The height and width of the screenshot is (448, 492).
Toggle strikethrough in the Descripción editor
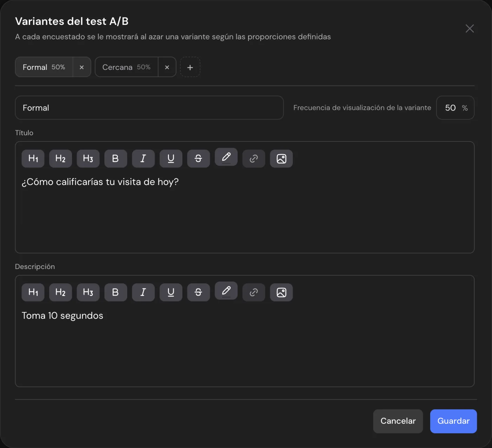pyautogui.click(x=198, y=292)
